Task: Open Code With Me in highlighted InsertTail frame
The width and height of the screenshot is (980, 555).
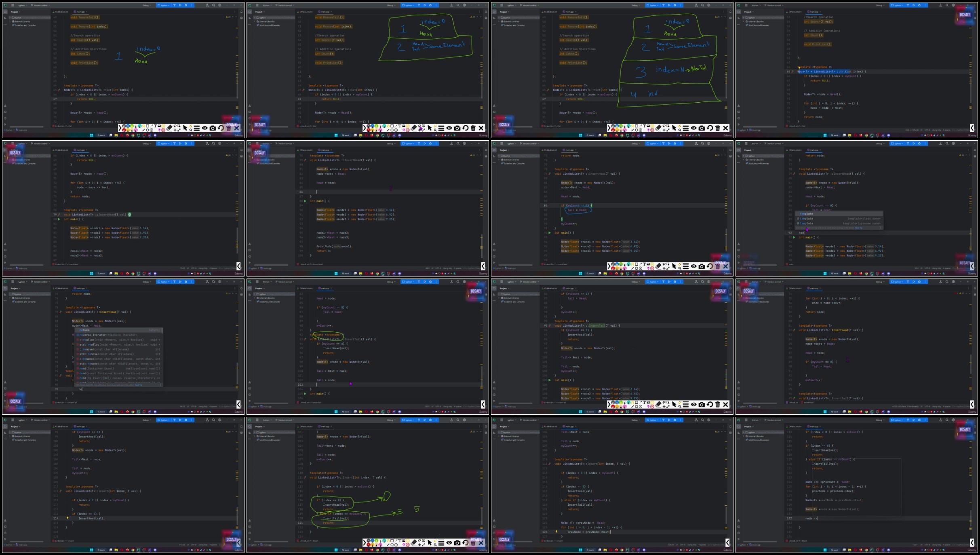Action: coord(696,282)
